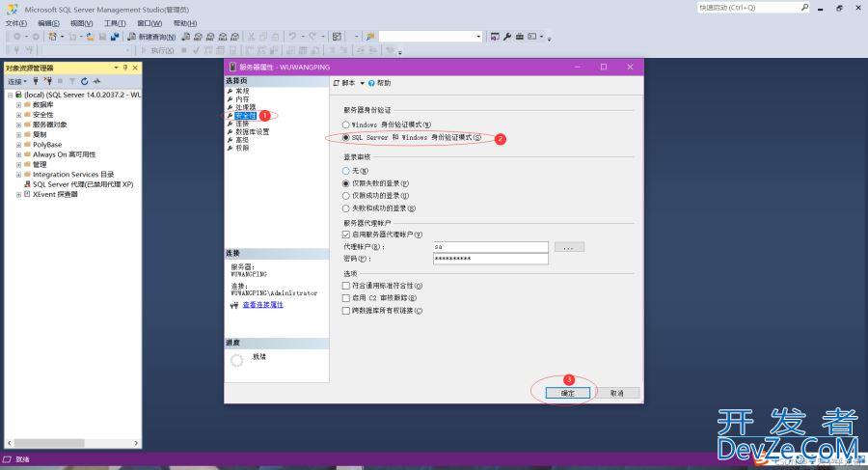Image resolution: width=868 pixels, height=470 pixels.
Task: Select the 无 login auditing radio button
Action: click(346, 171)
